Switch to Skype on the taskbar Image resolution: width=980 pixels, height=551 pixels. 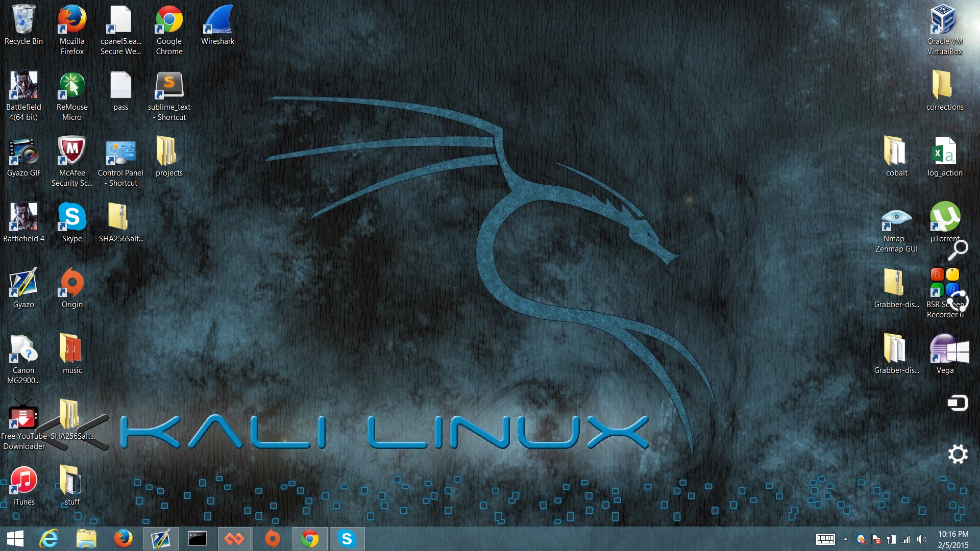[x=347, y=539]
